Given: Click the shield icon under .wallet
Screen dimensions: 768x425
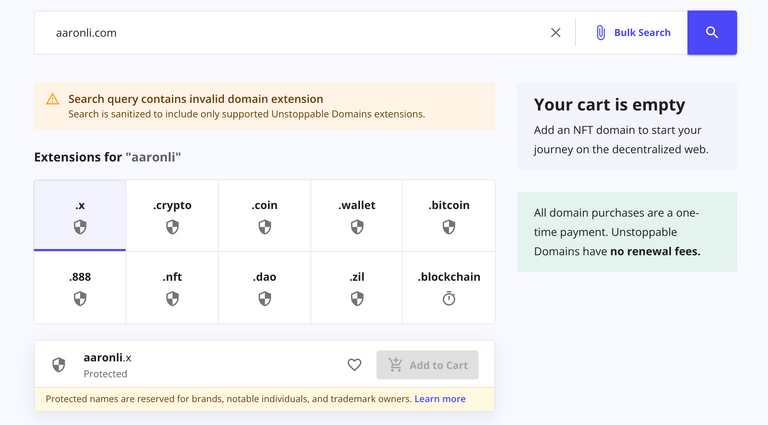Looking at the screenshot, I should pyautogui.click(x=357, y=227).
